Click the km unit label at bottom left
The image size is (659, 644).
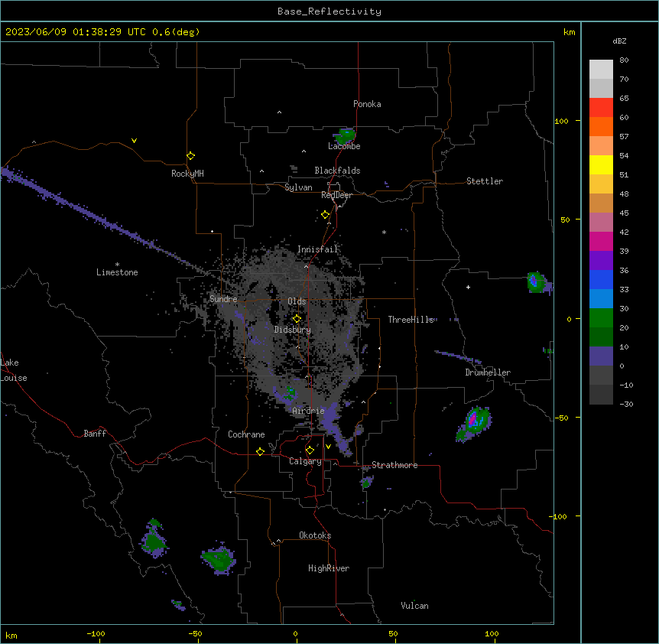[11, 635]
